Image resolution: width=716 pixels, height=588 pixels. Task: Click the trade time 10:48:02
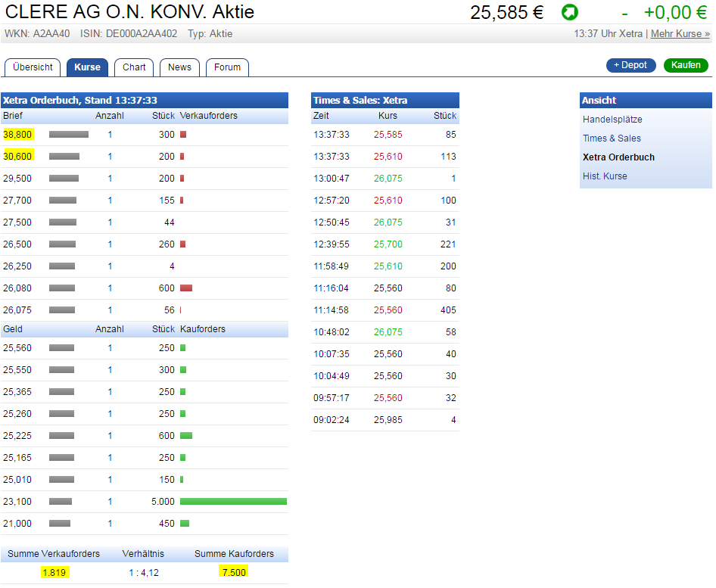(x=332, y=332)
